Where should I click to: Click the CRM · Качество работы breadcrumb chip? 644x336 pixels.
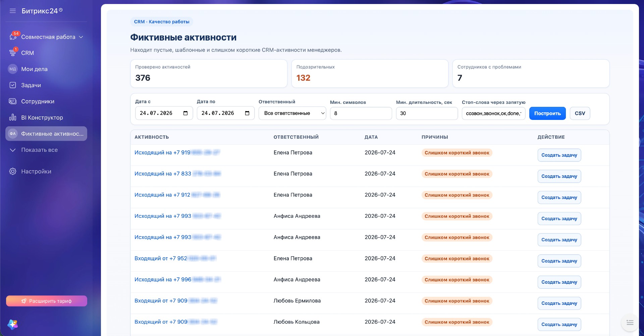point(162,22)
